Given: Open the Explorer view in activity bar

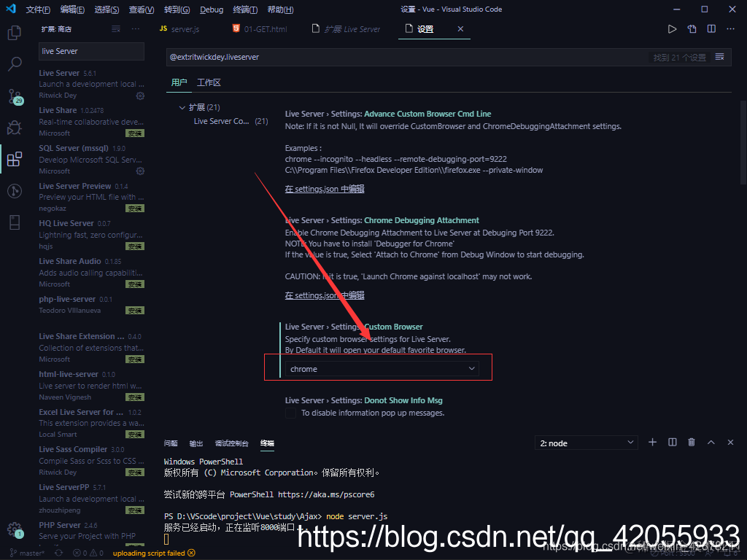Looking at the screenshot, I should point(15,32).
